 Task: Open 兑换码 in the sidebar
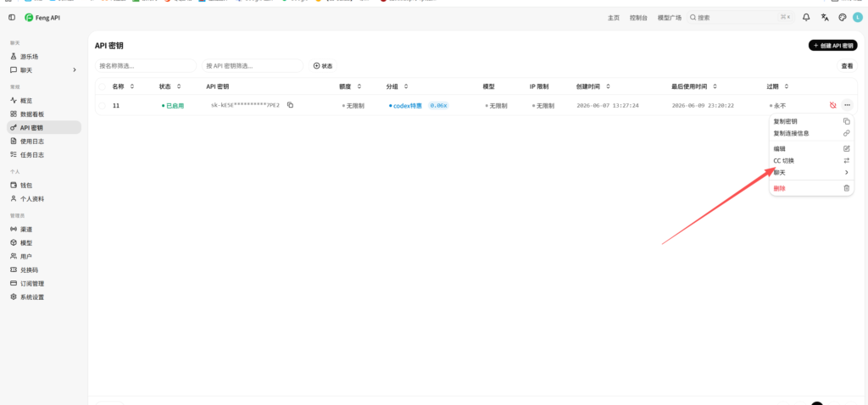tap(44, 270)
